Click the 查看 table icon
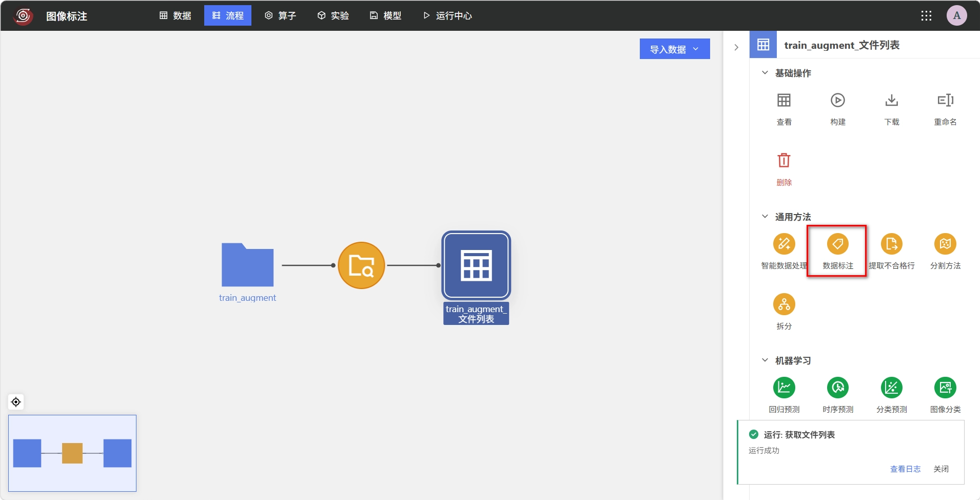 783,100
